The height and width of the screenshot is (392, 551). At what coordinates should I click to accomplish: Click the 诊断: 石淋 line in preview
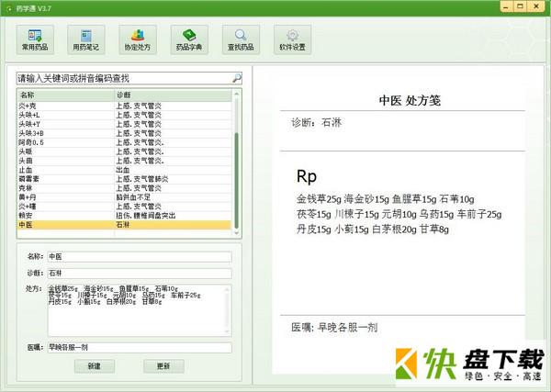click(316, 123)
